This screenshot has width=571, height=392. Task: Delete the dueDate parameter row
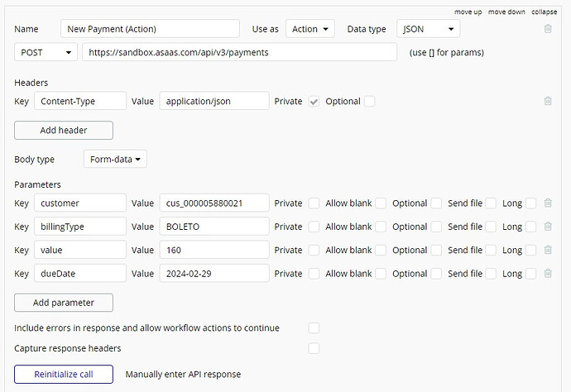click(548, 273)
